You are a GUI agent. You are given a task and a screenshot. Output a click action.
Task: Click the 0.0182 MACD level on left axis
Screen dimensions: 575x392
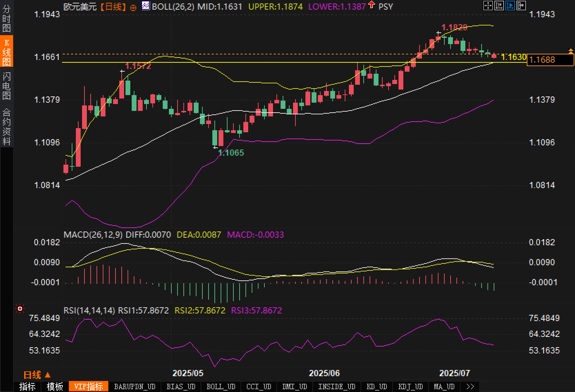click(47, 243)
